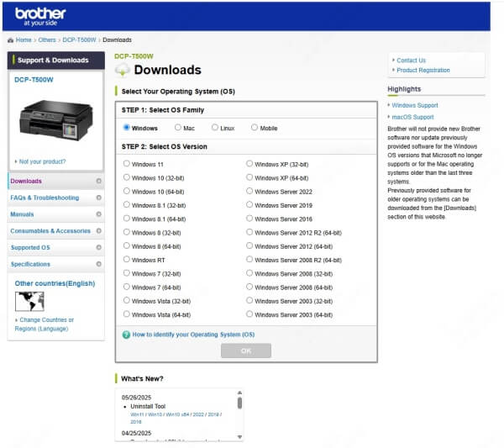
Task: Click the OK button
Action: [246, 350]
